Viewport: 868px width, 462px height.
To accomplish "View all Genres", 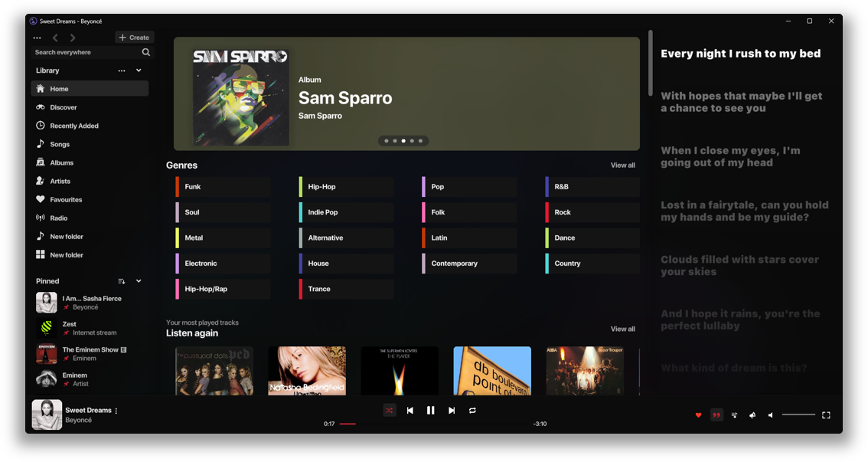I will pos(623,165).
